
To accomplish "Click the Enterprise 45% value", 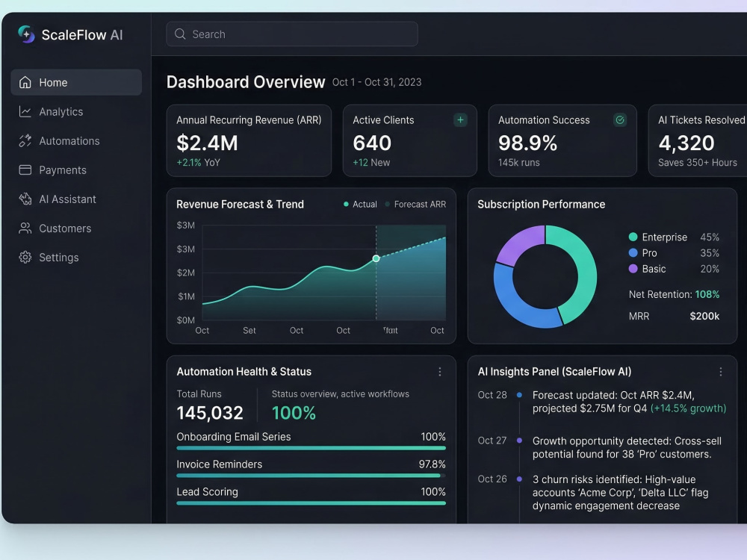I will point(710,237).
